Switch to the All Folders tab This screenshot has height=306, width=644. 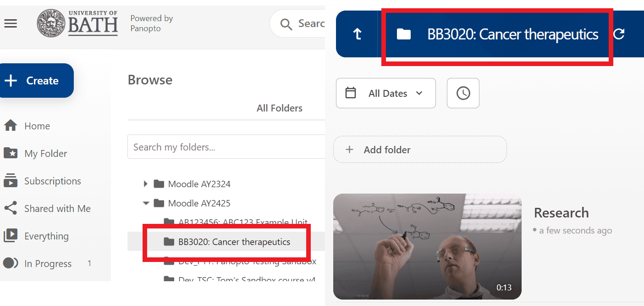[x=279, y=108]
